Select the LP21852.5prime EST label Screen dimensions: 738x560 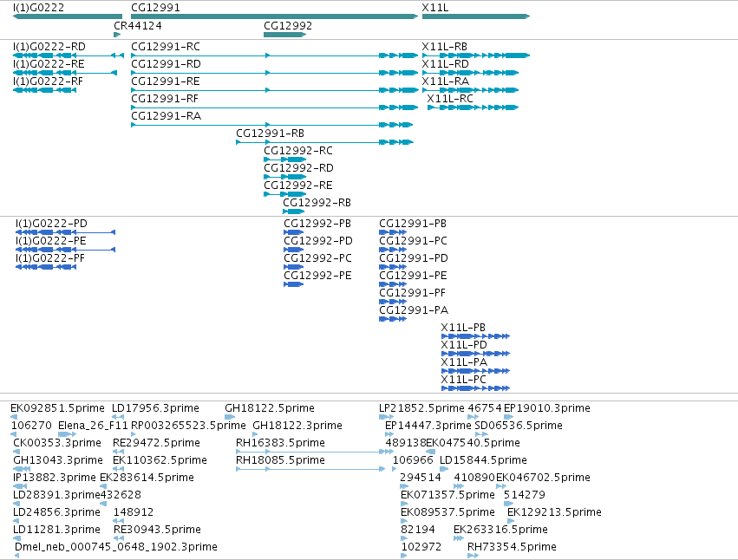[x=421, y=408]
